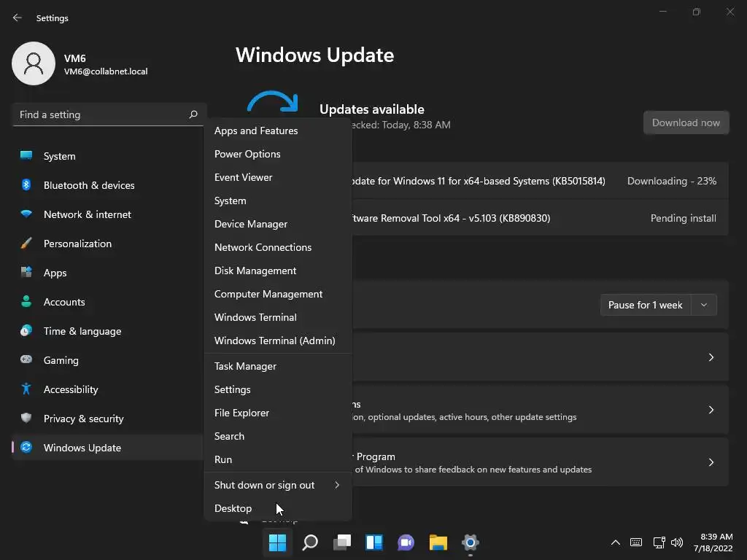Select Disk Management in the menu
Screen dimensions: 747x560
pyautogui.click(x=278, y=271)
